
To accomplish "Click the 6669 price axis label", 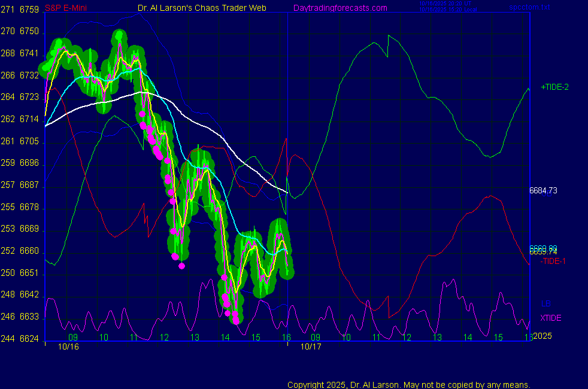I will (x=29, y=229).
